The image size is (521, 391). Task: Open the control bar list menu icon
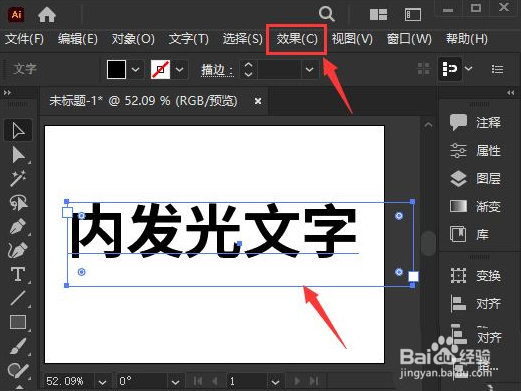497,69
